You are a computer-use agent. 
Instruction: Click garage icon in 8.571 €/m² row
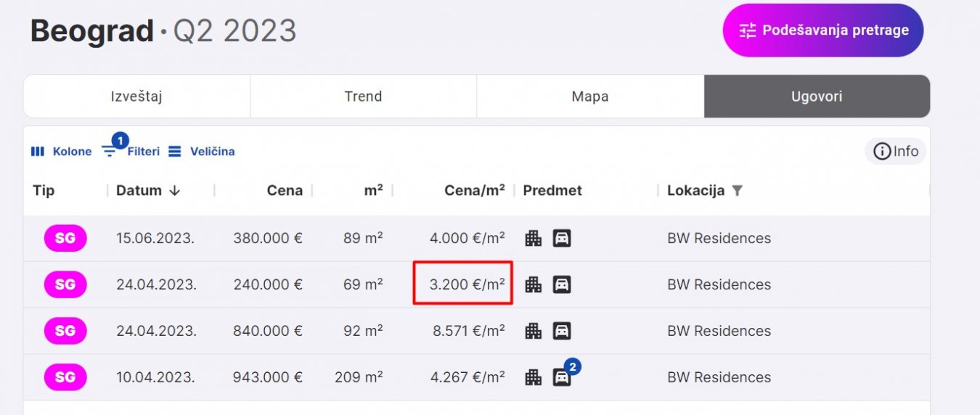(561, 331)
